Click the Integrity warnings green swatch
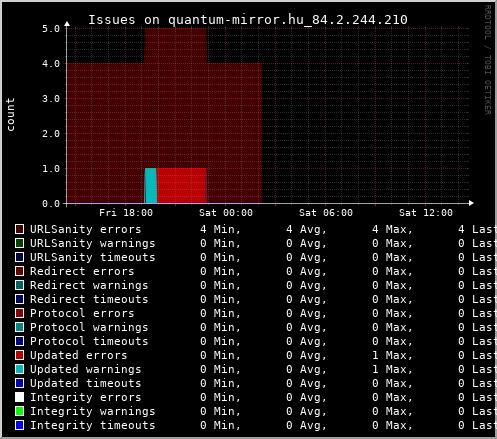The height and width of the screenshot is (439, 497). (x=19, y=411)
